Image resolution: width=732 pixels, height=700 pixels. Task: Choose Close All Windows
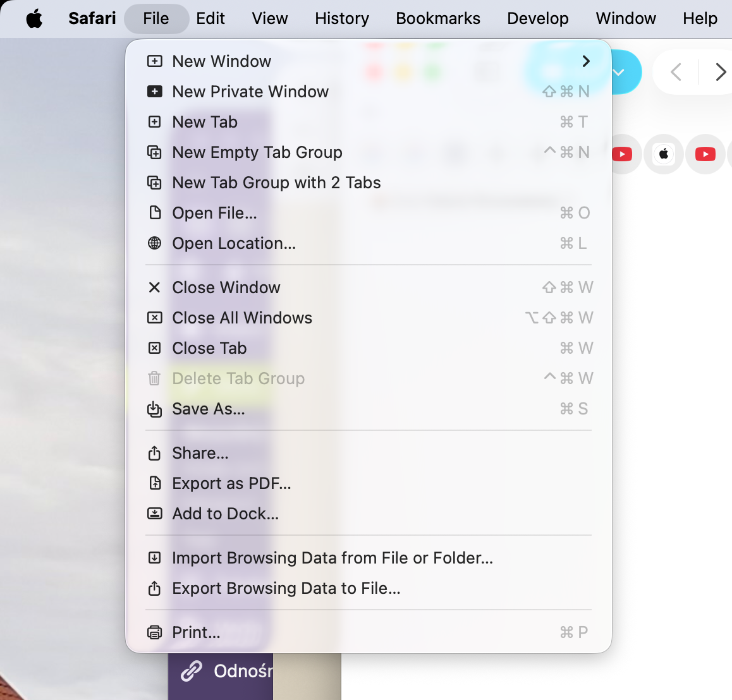coord(242,318)
